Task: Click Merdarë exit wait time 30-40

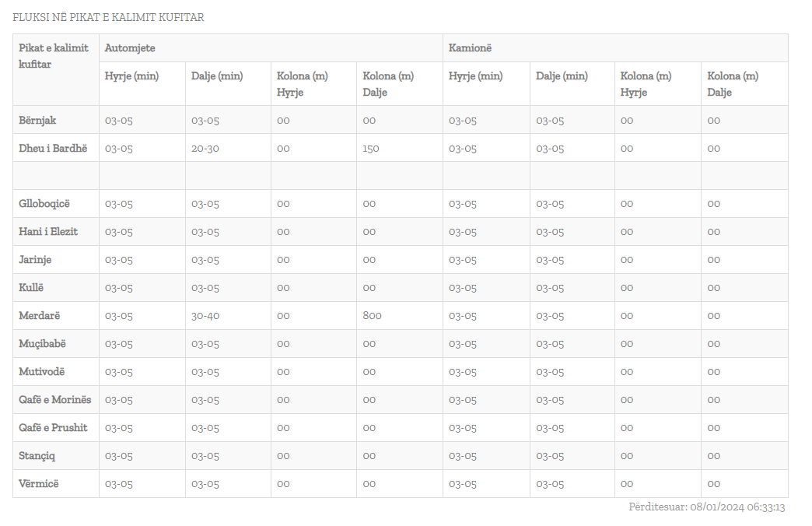Action: coord(205,316)
